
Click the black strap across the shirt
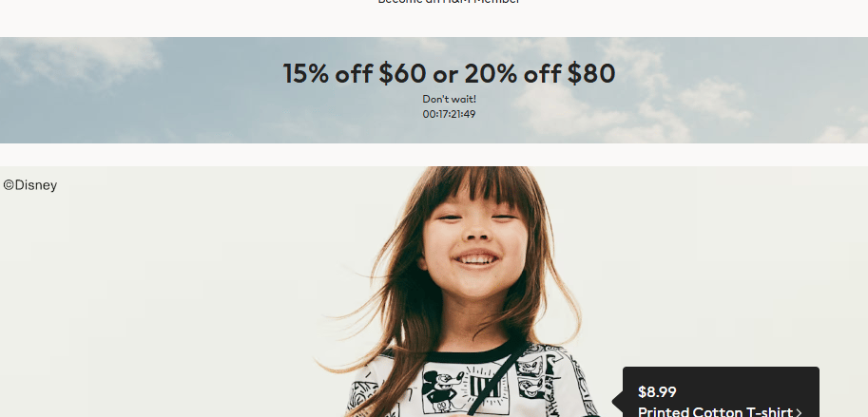coord(496,381)
